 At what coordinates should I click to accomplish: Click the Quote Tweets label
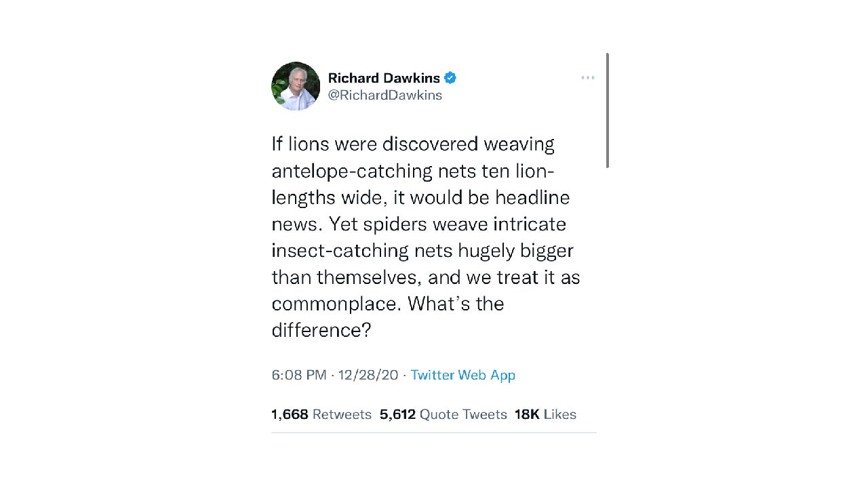point(463,414)
